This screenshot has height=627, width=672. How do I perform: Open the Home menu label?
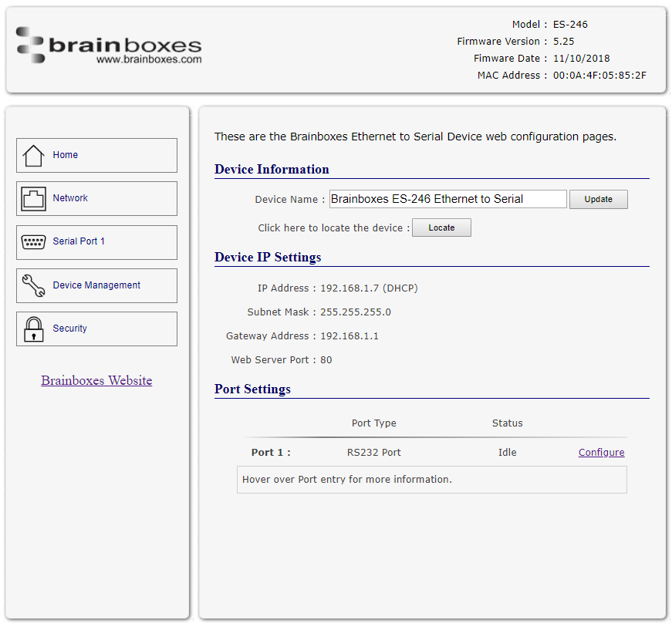[x=65, y=155]
